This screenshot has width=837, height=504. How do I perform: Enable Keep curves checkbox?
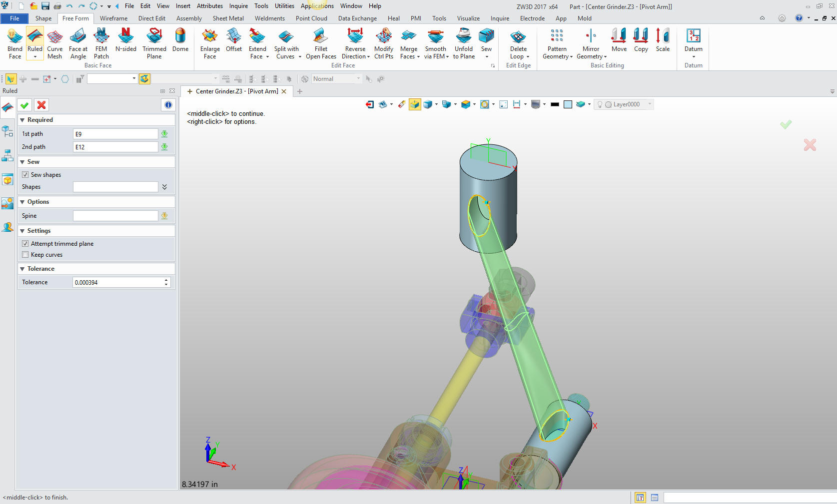coord(25,255)
